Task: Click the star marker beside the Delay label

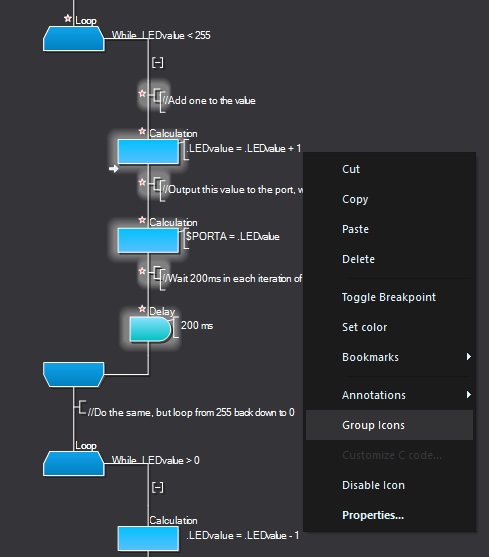Action: pyautogui.click(x=142, y=309)
